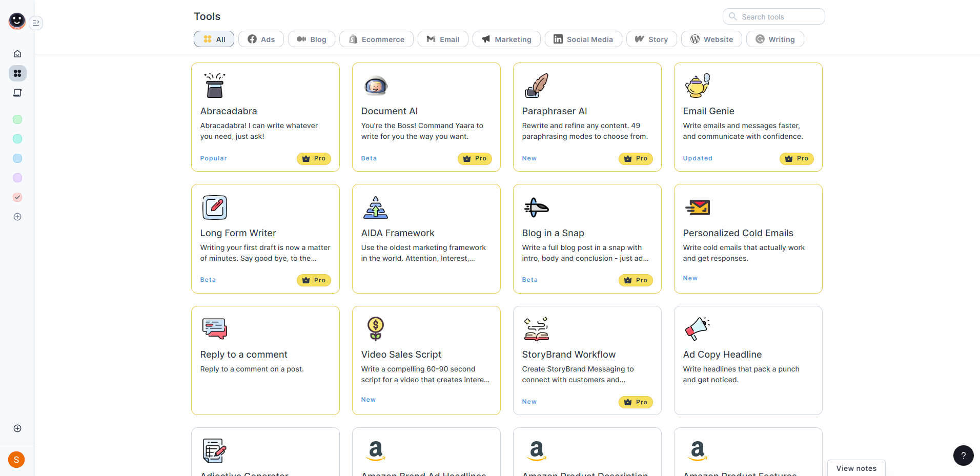Open the Abracadabra tool title
980x476 pixels.
[x=229, y=111]
